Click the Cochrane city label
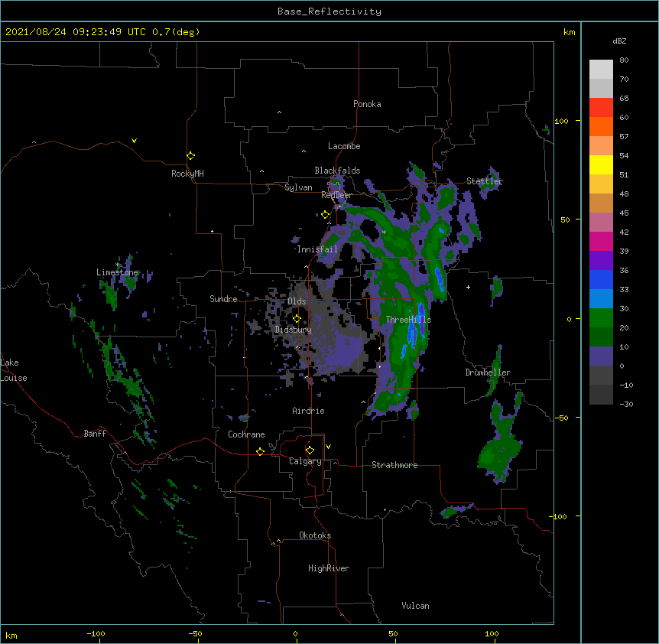 pyautogui.click(x=246, y=434)
